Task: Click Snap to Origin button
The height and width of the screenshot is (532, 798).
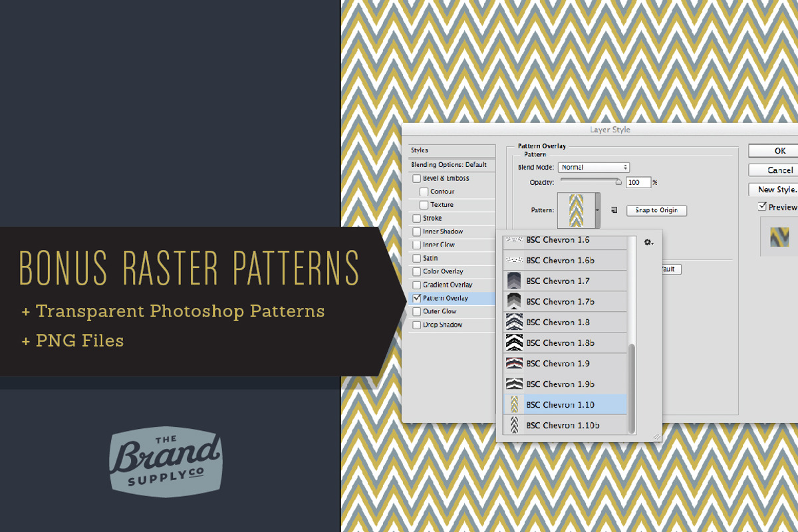Action: [x=656, y=210]
